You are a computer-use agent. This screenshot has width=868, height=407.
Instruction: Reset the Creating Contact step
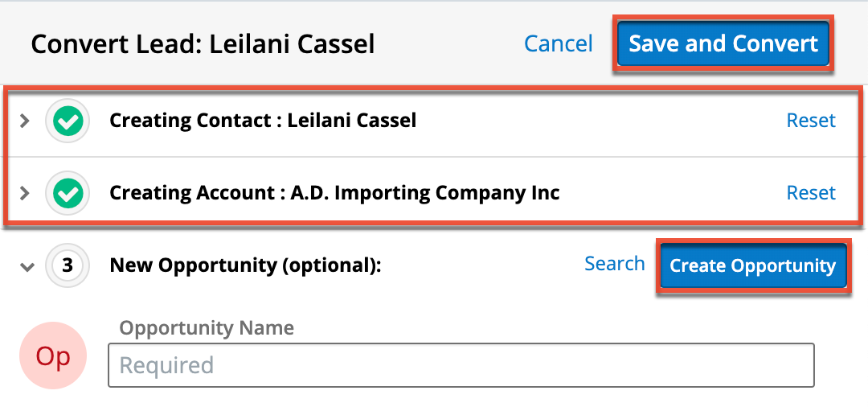810,121
